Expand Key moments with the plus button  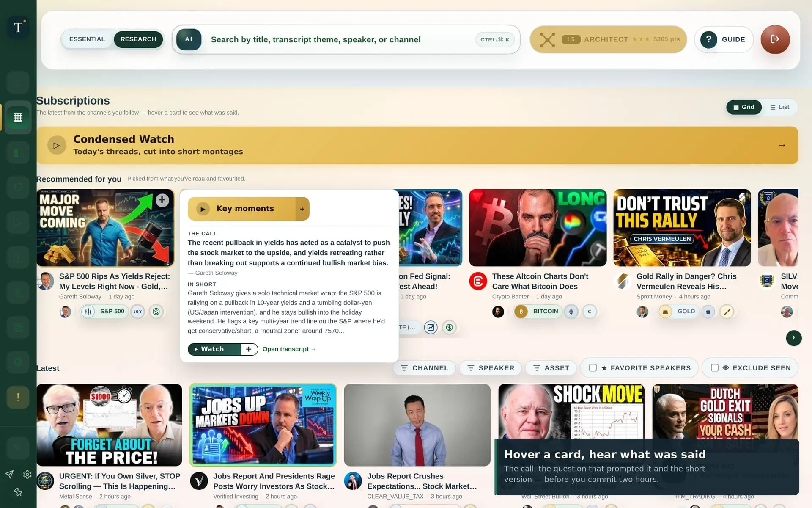coord(302,209)
